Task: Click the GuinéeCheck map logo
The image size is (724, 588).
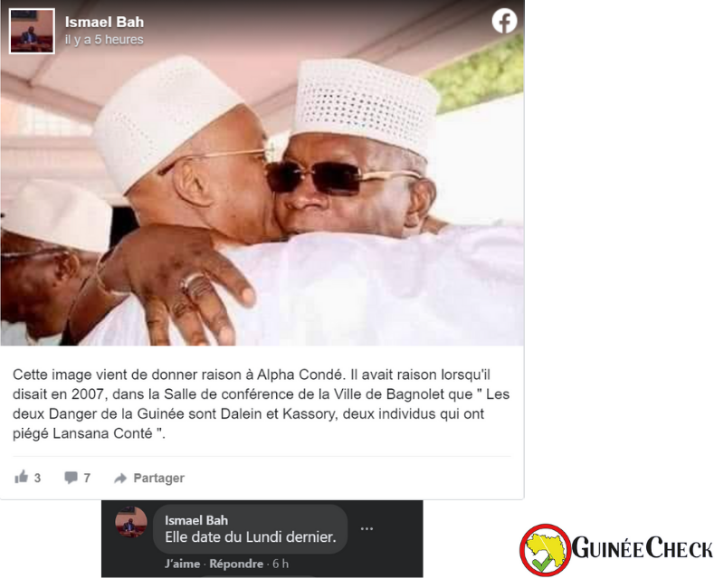Action: click(546, 550)
